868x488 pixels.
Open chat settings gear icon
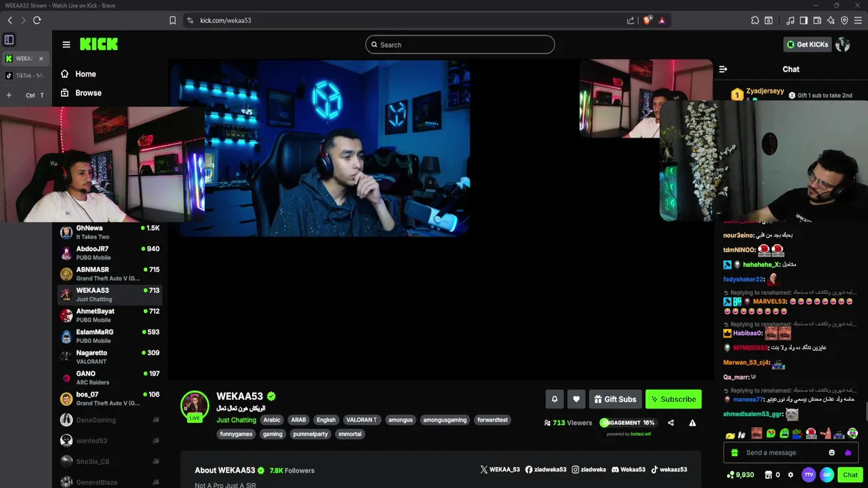coord(791,475)
